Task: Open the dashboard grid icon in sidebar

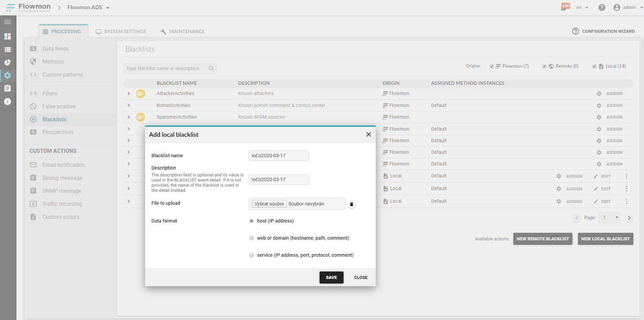Action: [8, 37]
